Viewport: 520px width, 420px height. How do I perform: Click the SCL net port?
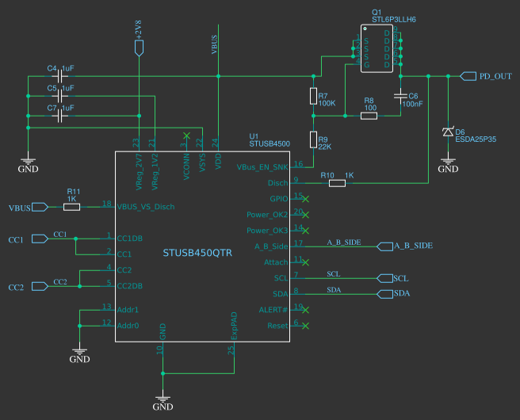[x=385, y=278]
